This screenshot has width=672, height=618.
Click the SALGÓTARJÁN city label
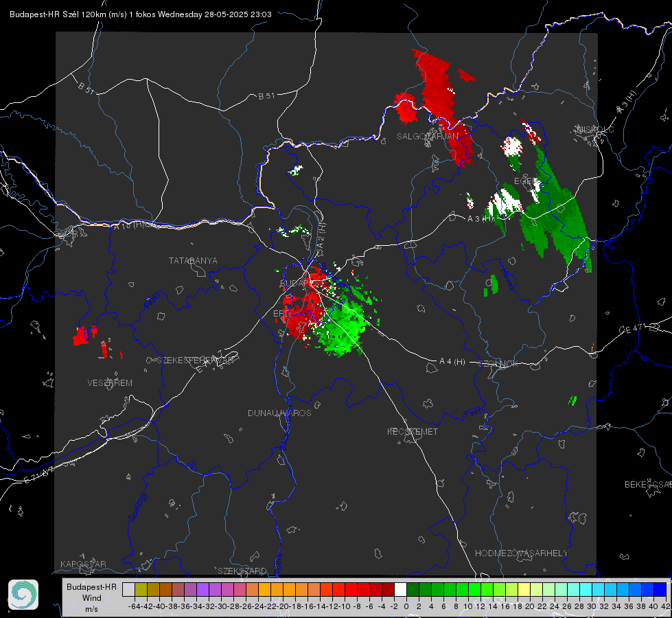[x=427, y=137]
